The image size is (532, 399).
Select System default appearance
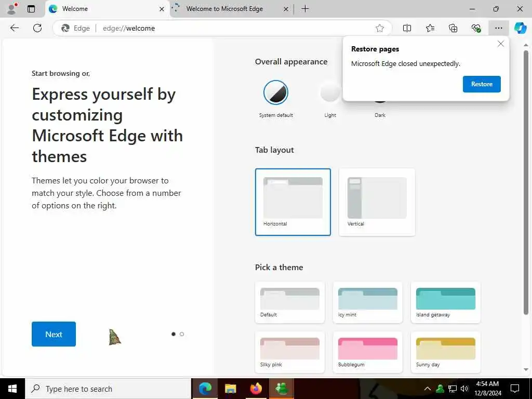[x=276, y=92]
